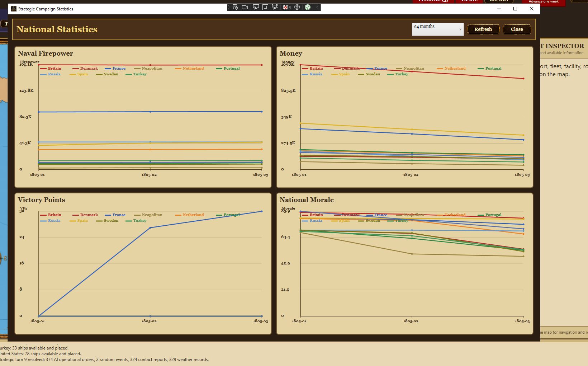Viewport: 588px width, 366px height.
Task: Click 1805-03 marker on Money chart axis
Action: [x=522, y=175]
